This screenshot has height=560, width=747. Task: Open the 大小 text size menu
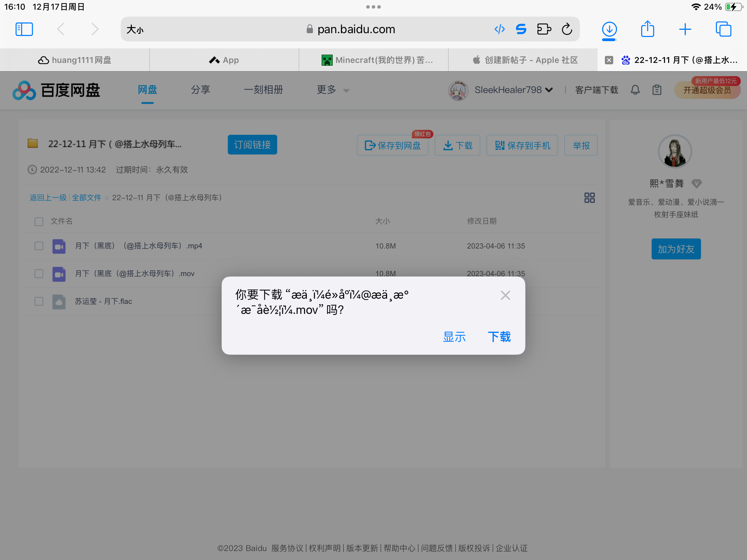[135, 29]
